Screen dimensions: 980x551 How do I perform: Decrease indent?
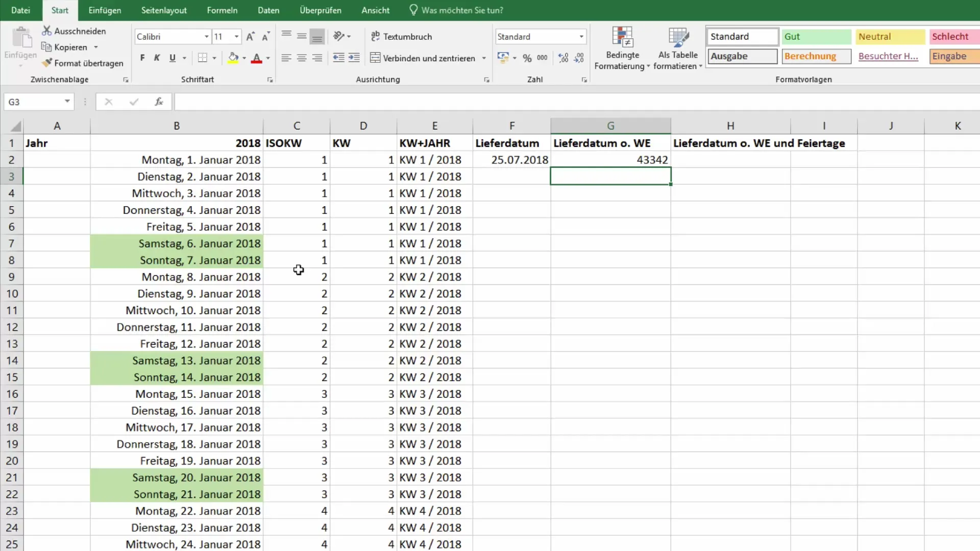point(338,58)
